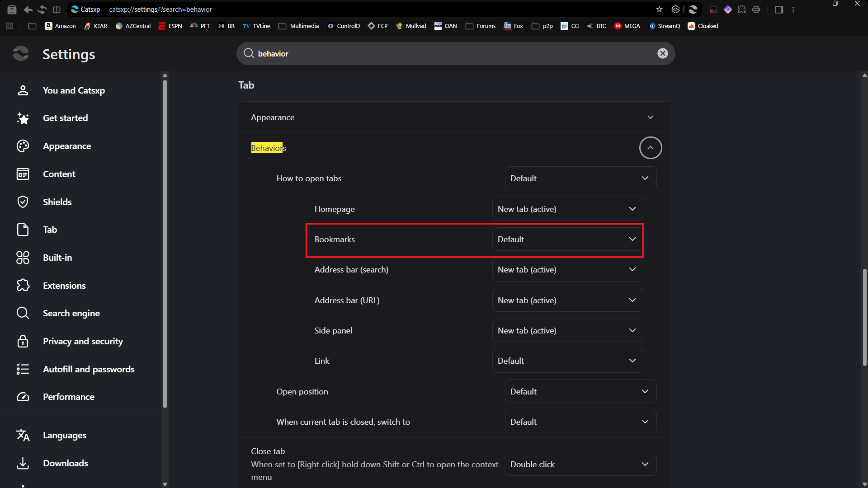Click the split view icon beside reload
The image size is (868, 488).
pos(57,9)
